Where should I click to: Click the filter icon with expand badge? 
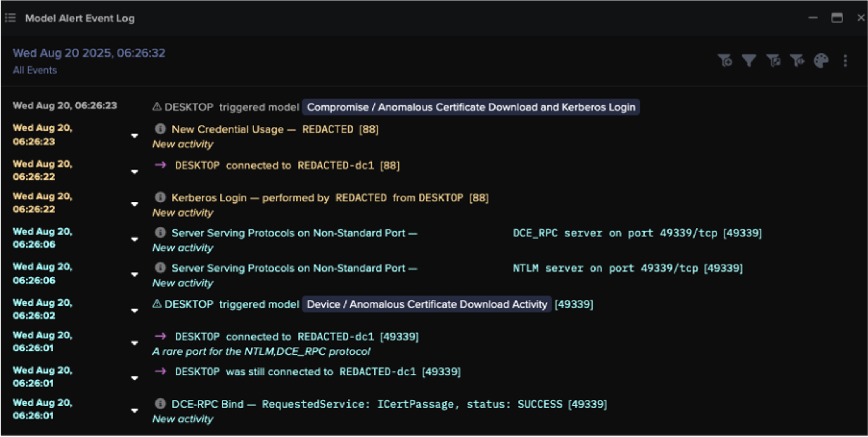pos(773,61)
